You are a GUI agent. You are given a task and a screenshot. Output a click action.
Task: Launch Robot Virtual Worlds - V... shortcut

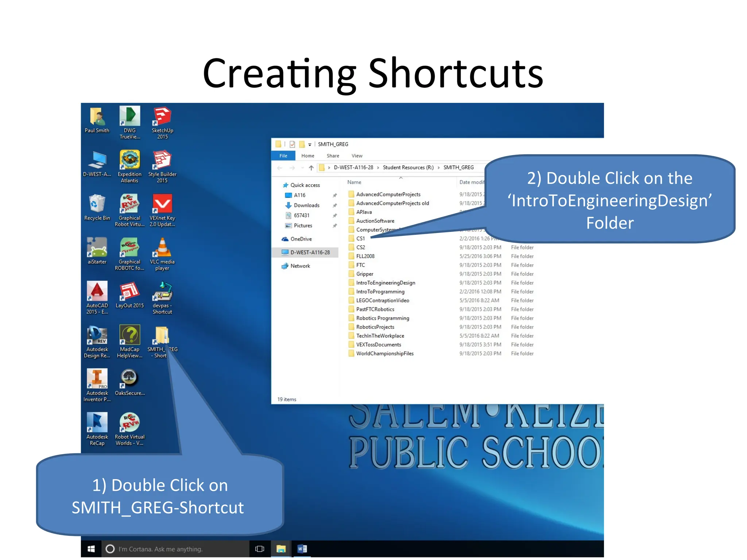pyautogui.click(x=129, y=429)
